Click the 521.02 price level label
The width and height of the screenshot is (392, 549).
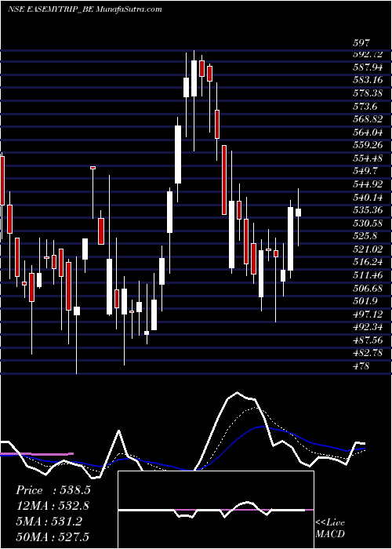coord(368,249)
